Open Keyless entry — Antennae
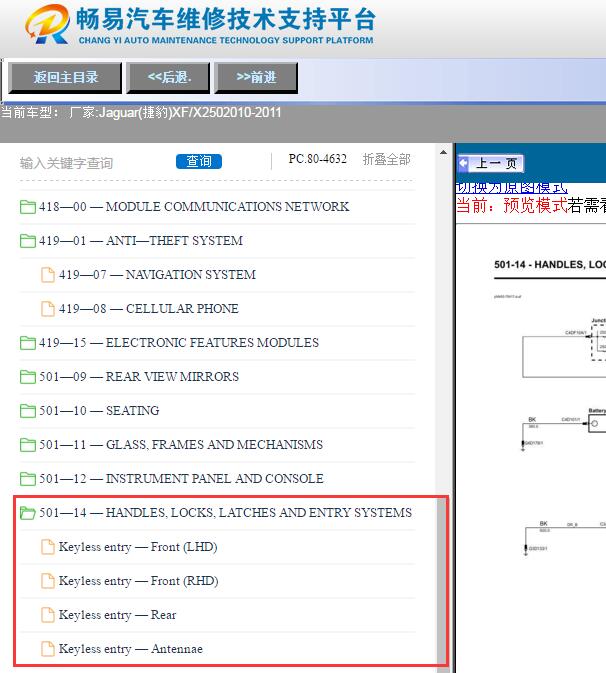The height and width of the screenshot is (673, 606). 131,649
